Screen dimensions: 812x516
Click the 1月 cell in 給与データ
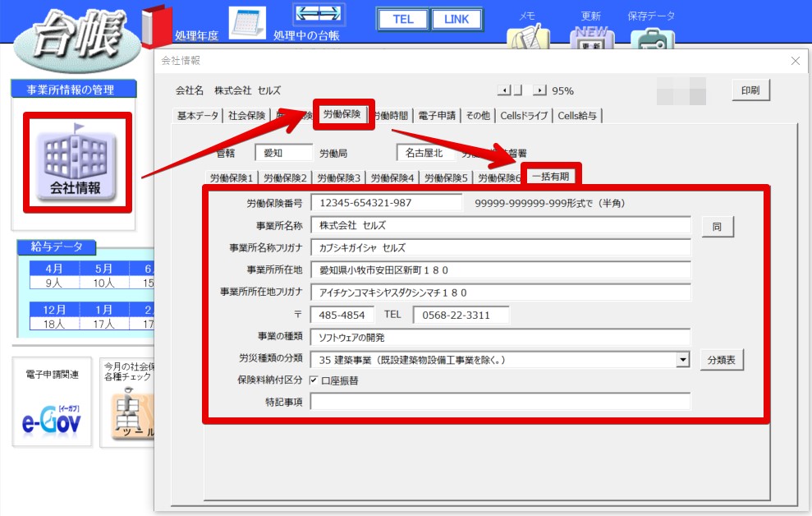pos(104,310)
